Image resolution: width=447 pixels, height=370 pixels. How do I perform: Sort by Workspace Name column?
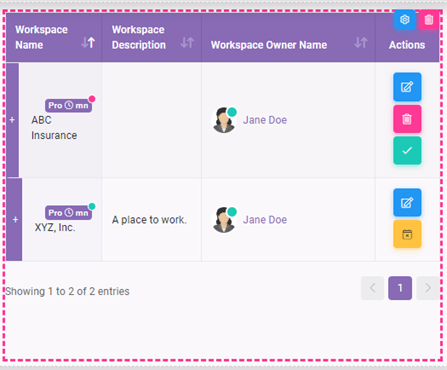coord(88,43)
